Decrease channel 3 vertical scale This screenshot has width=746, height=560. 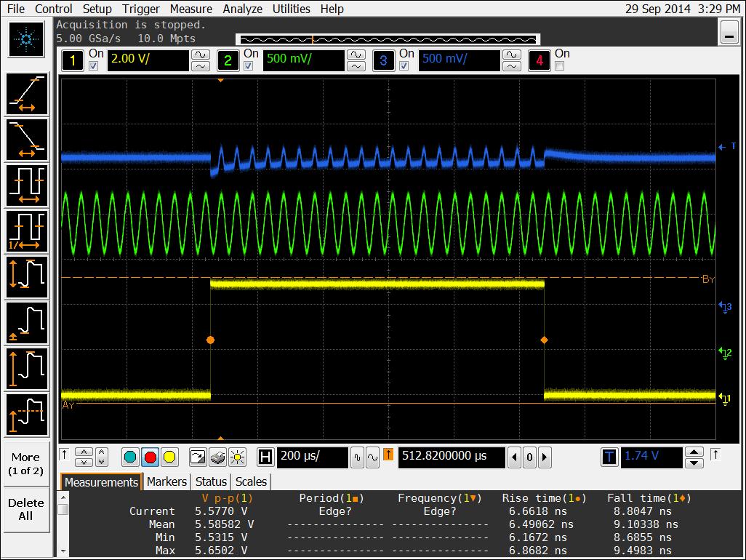[511, 66]
